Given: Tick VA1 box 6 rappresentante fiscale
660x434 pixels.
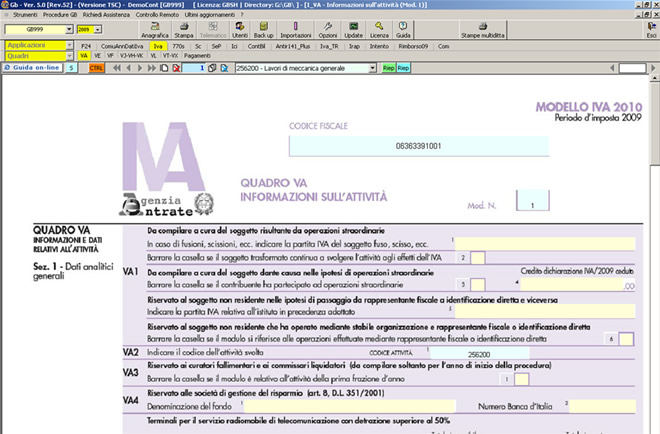Looking at the screenshot, I should [626, 339].
